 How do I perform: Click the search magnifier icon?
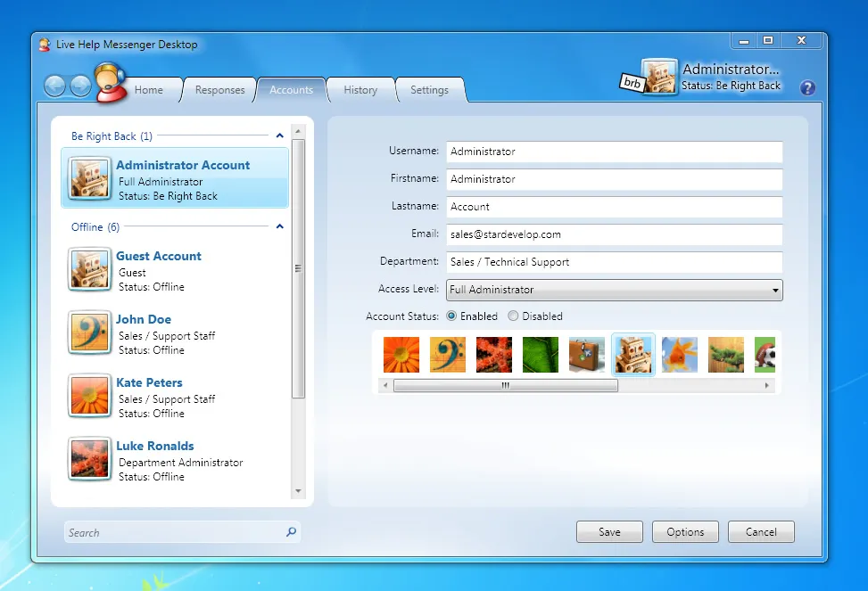coord(291,532)
